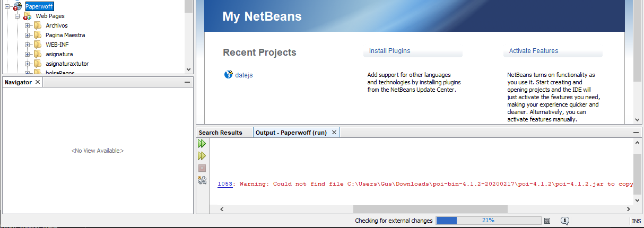
Task: Select the WEB-INF tree label
Action: pyautogui.click(x=57, y=45)
